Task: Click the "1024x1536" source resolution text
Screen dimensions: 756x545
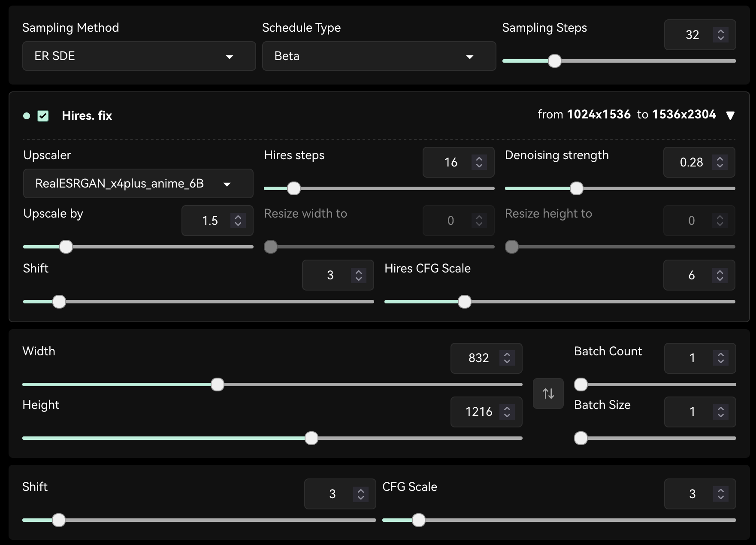Action: (x=599, y=115)
